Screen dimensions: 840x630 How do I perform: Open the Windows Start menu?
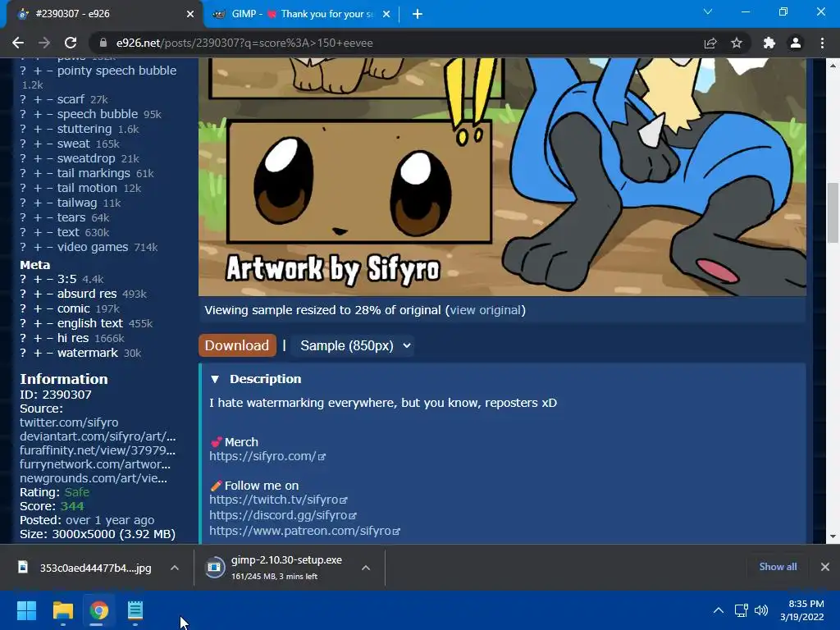26,610
